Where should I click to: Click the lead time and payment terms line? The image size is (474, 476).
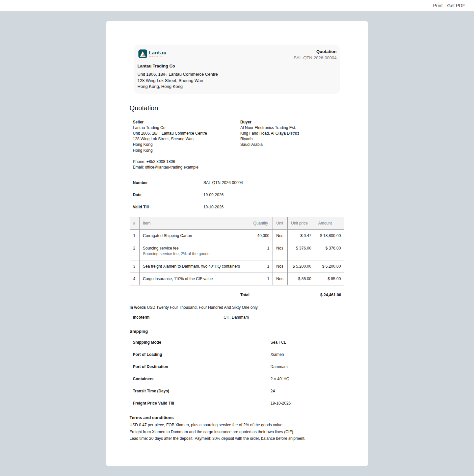point(217,438)
